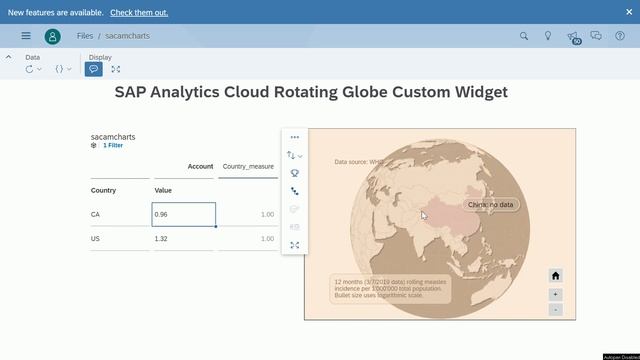The width and height of the screenshot is (640, 360).
Task: Click the Value header cell
Action: tap(163, 190)
